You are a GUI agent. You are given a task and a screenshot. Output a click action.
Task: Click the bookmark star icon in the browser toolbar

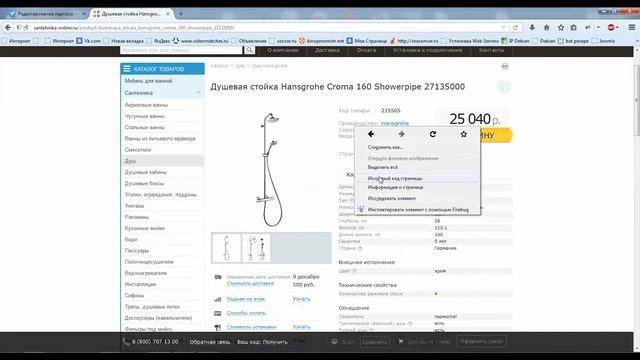[561, 27]
